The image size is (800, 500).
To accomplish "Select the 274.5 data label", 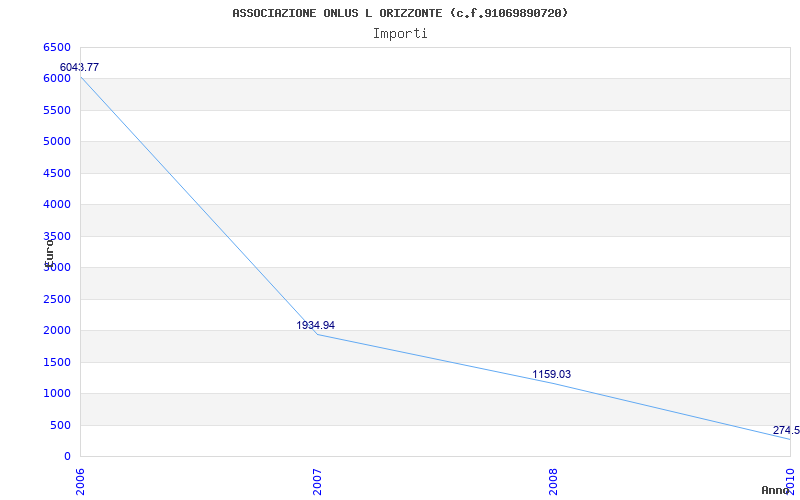I will pos(786,430).
